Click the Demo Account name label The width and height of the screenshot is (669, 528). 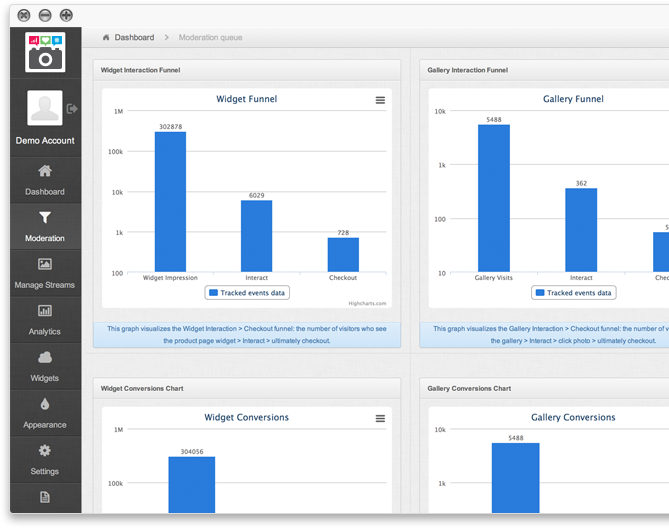45,140
